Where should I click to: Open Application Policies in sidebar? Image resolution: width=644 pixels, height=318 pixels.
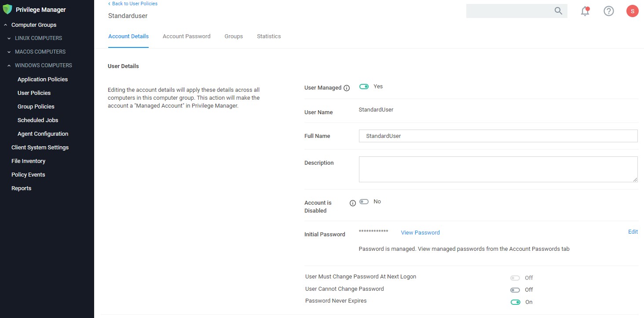coord(43,79)
